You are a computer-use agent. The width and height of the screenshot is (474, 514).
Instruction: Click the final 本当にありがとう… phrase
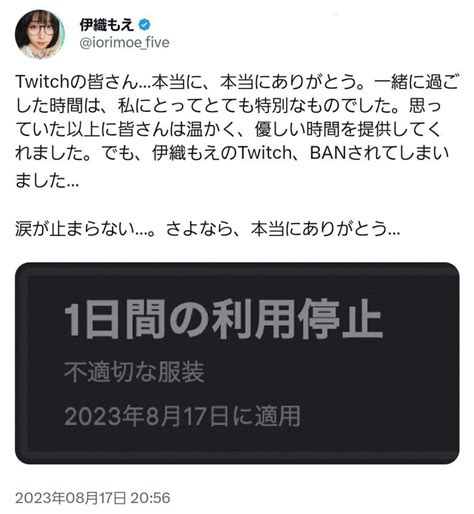pyautogui.click(x=325, y=229)
